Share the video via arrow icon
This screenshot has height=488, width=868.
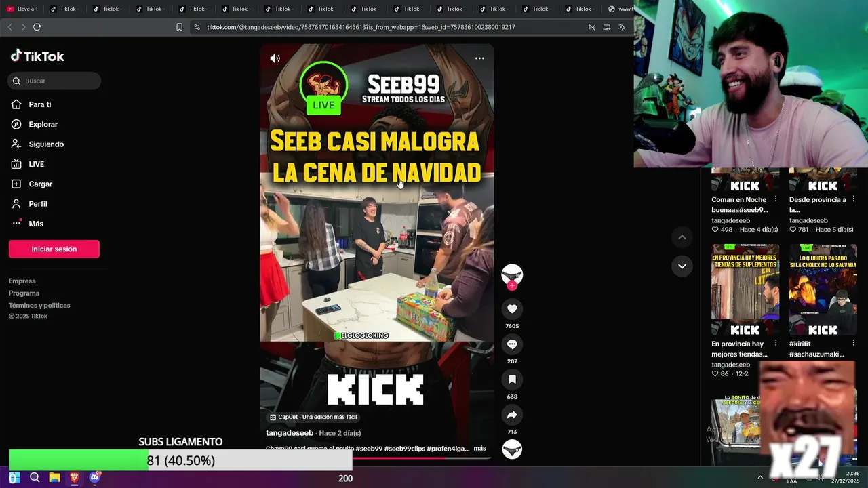click(512, 415)
